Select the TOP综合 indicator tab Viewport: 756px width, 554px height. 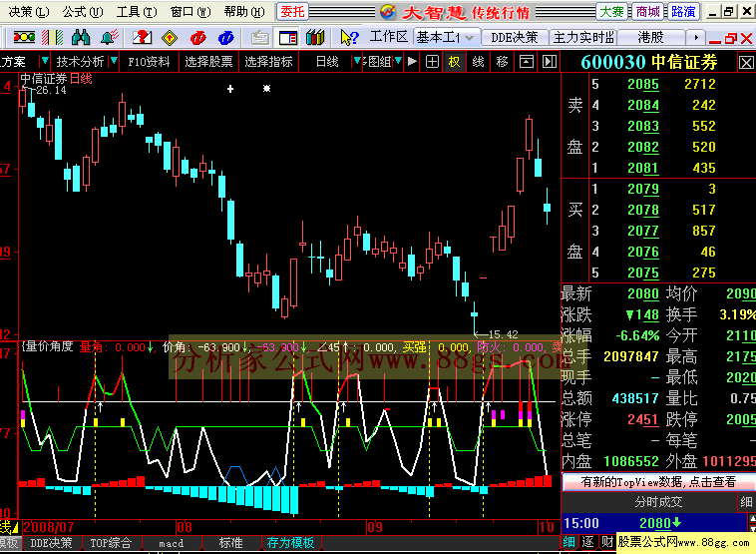pos(111,543)
